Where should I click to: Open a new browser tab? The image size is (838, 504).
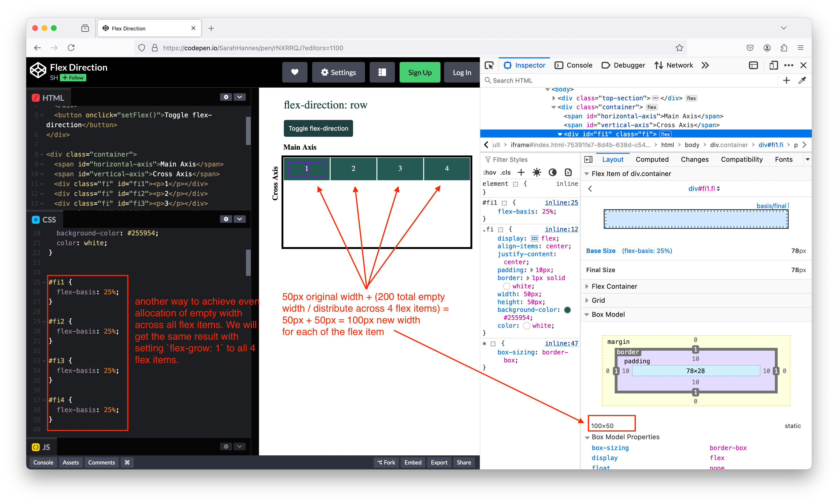(211, 28)
